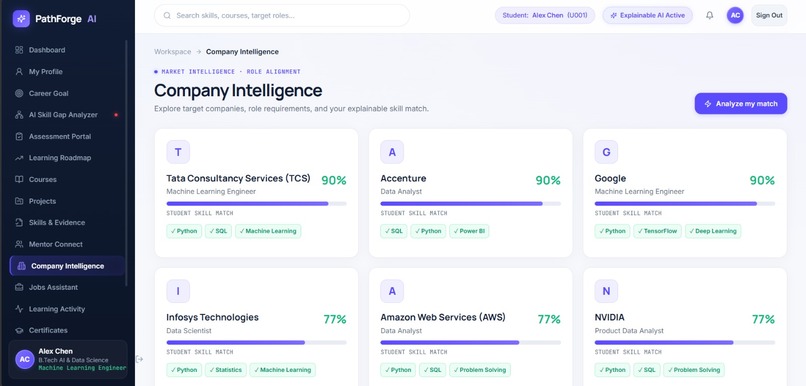Click the NVIDIA letter N icon

[606, 291]
